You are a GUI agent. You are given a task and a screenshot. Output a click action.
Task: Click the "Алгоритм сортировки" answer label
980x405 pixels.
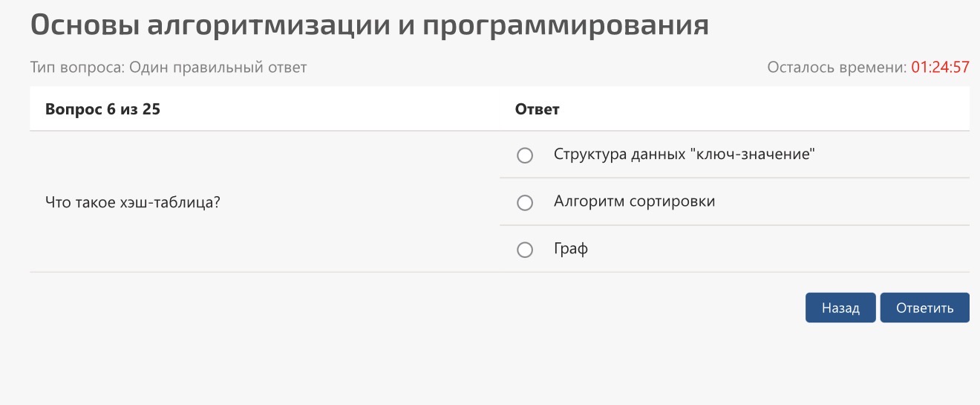[x=635, y=201]
